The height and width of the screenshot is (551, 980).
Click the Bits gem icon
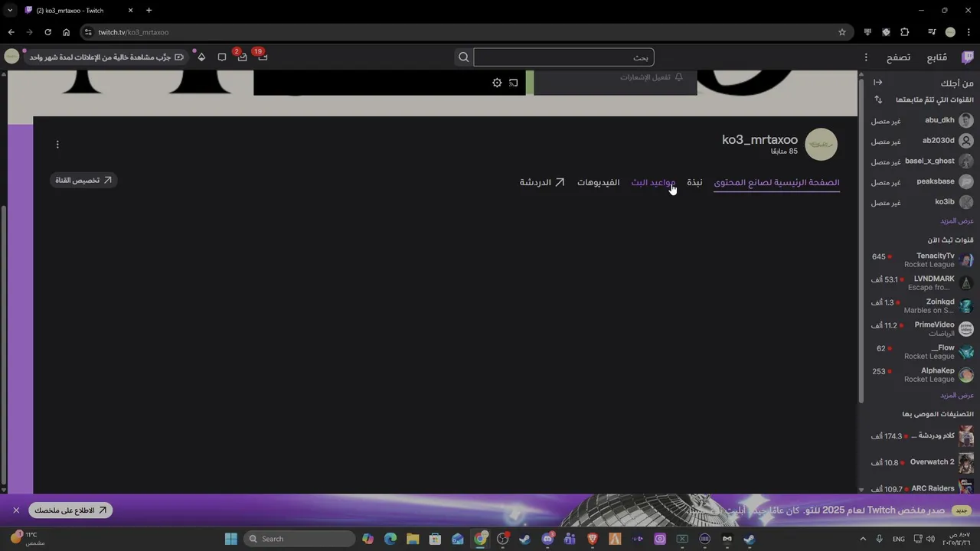pos(201,57)
